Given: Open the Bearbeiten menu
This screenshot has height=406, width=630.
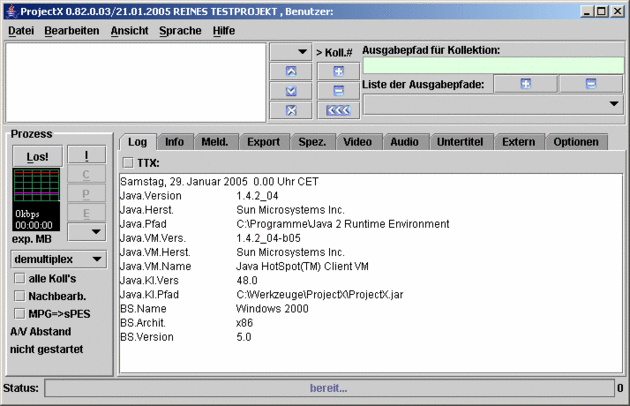Looking at the screenshot, I should tap(71, 31).
